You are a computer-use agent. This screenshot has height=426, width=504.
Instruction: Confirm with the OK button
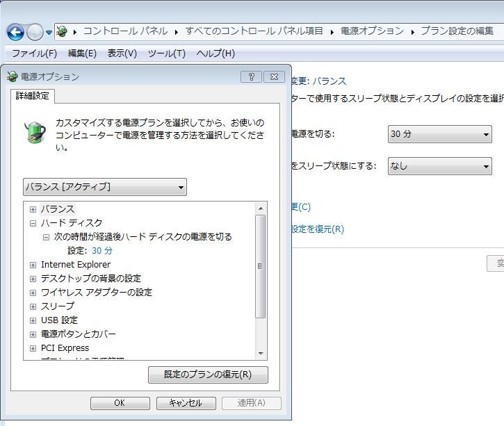pyautogui.click(x=120, y=403)
